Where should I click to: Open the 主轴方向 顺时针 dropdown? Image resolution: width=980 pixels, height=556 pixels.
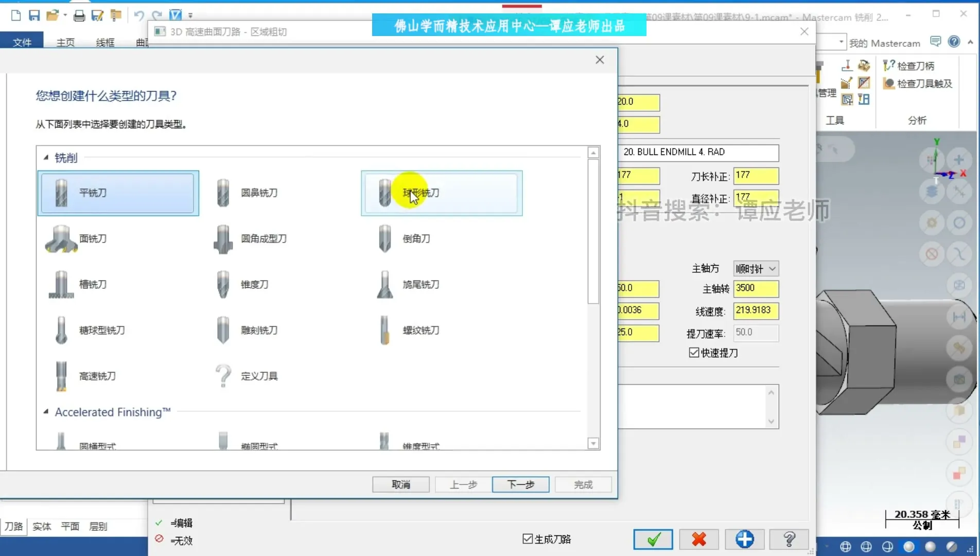(756, 269)
